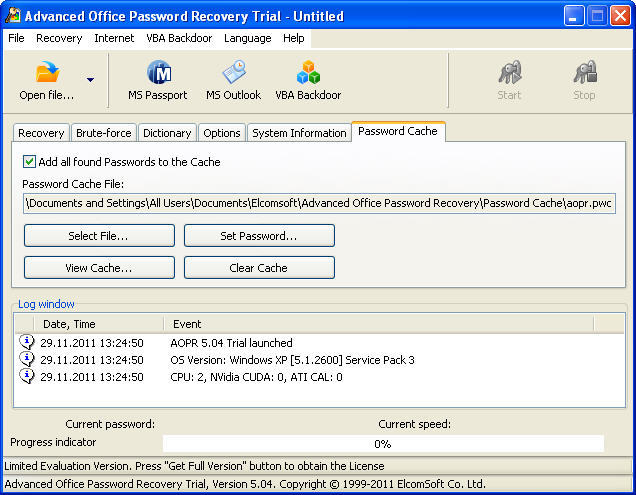This screenshot has width=636, height=495.
Task: Click the View Cache... button
Action: coord(99,268)
